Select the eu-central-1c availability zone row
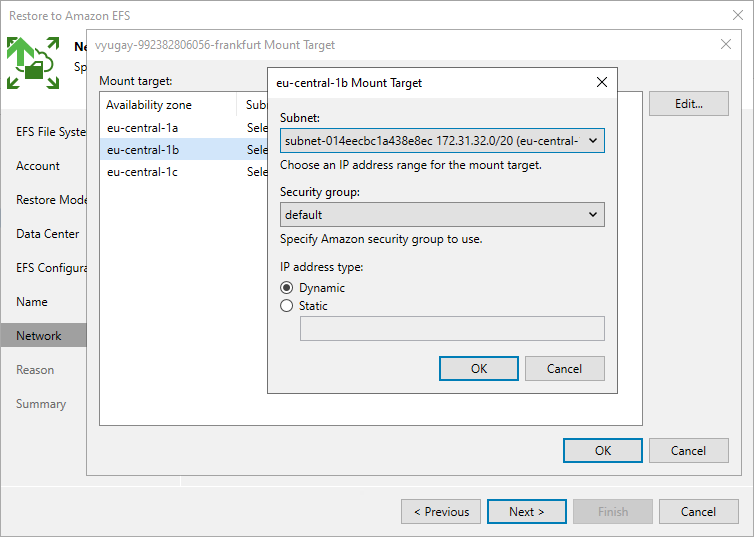 point(184,172)
